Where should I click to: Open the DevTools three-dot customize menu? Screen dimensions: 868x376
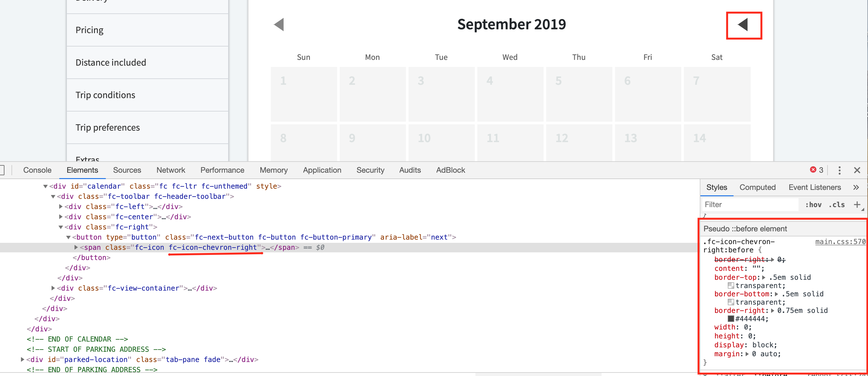[839, 170]
